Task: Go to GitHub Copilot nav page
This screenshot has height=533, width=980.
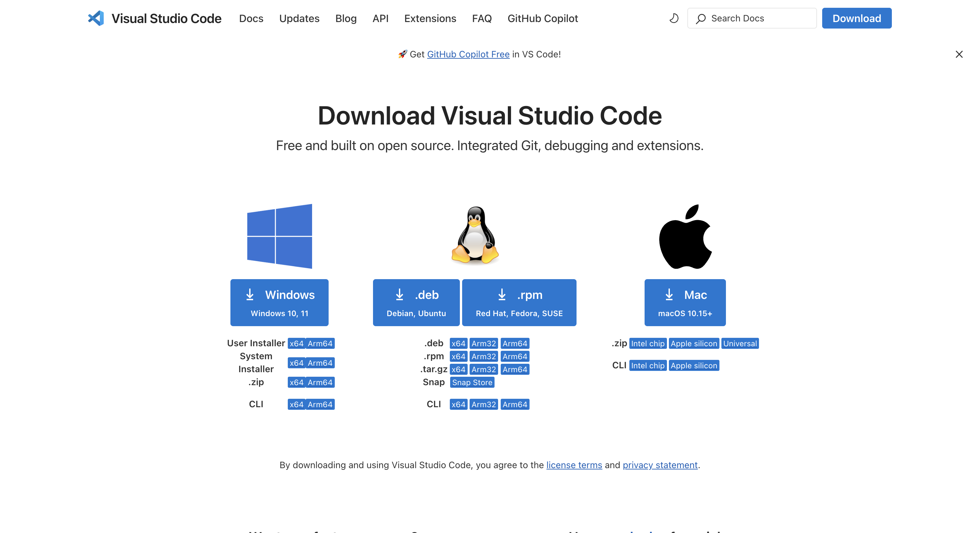Action: coord(542,18)
